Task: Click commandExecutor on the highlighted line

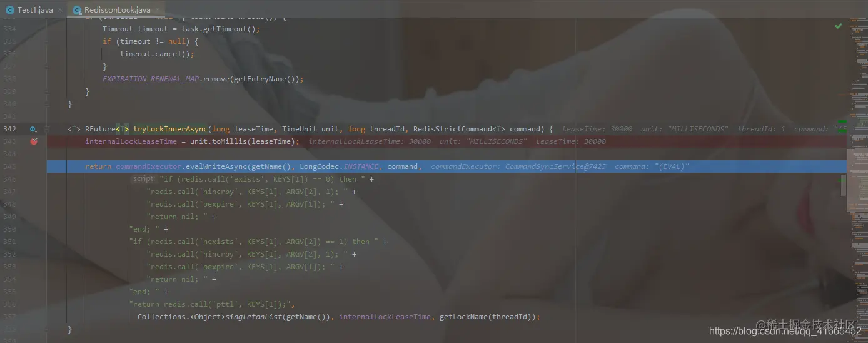Action: point(149,166)
